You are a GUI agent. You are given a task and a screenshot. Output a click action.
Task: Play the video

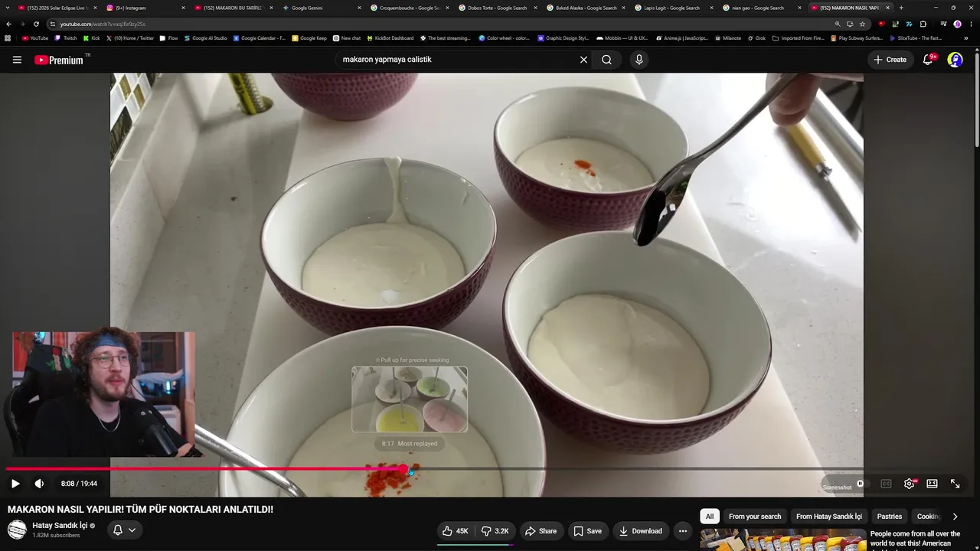click(15, 484)
